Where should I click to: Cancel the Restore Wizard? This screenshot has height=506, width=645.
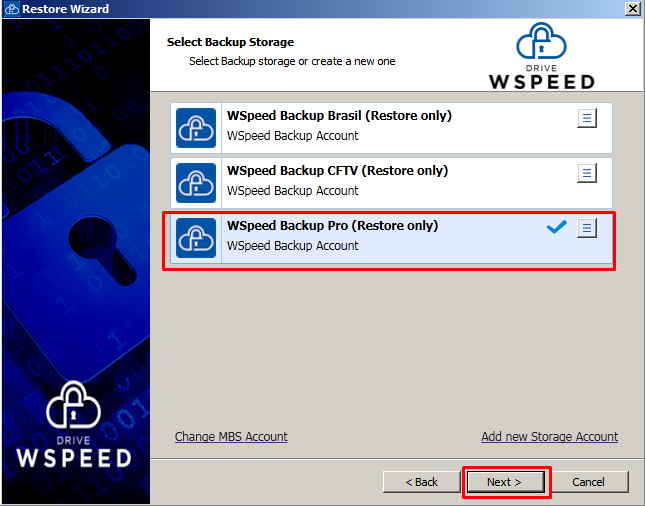point(588,482)
